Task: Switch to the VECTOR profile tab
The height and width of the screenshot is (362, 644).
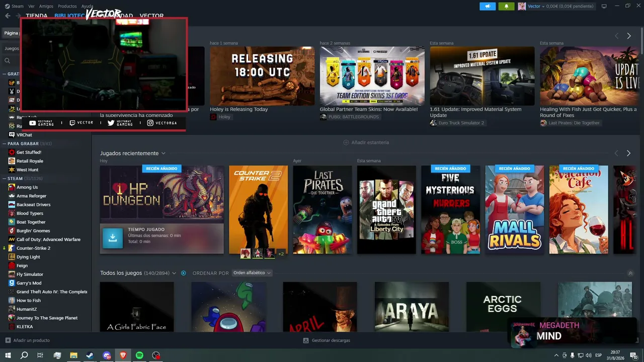Action: click(x=151, y=16)
